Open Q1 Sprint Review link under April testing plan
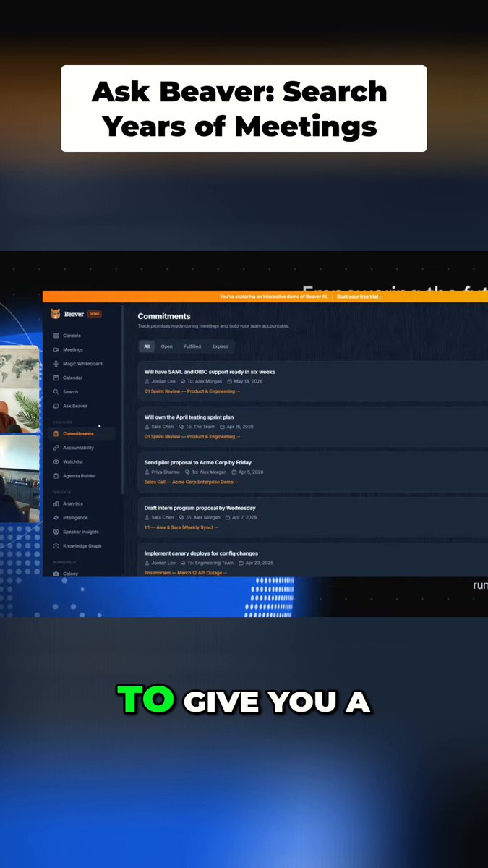The height and width of the screenshot is (868, 488). pos(192,437)
